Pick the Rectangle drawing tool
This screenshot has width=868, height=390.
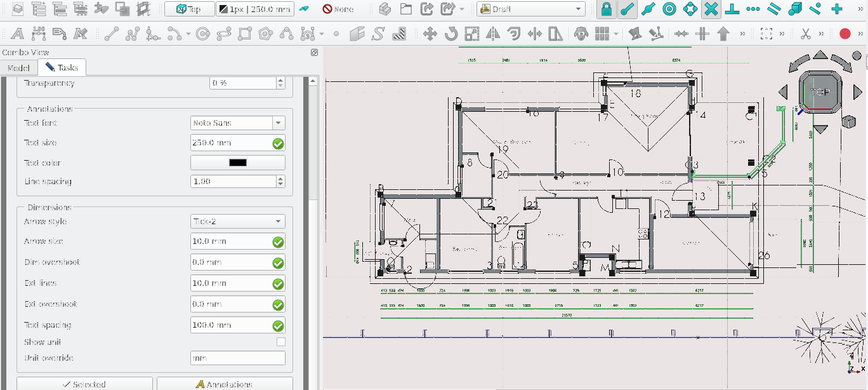pyautogui.click(x=246, y=34)
